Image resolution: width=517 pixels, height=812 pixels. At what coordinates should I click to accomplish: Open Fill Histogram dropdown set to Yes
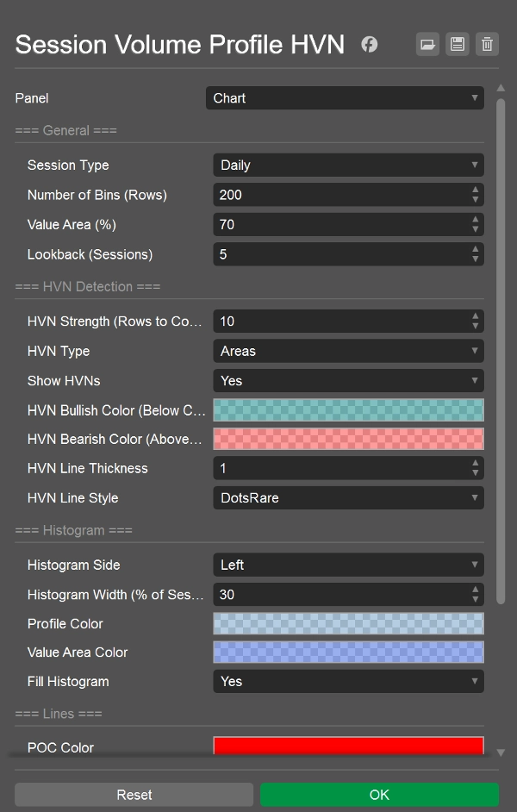pyautogui.click(x=348, y=682)
